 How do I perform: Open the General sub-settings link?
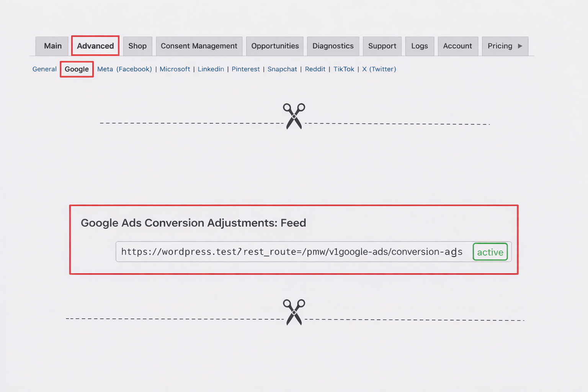coord(44,69)
